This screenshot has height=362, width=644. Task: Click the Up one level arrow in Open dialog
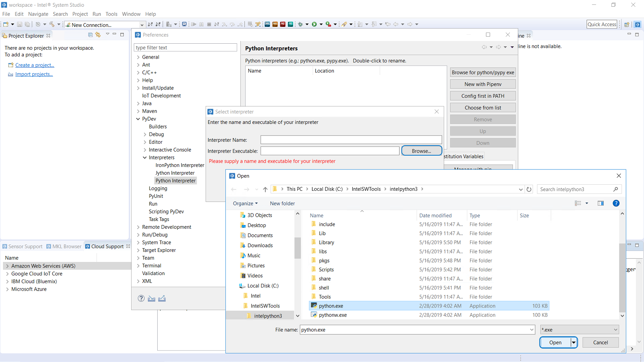265,189
